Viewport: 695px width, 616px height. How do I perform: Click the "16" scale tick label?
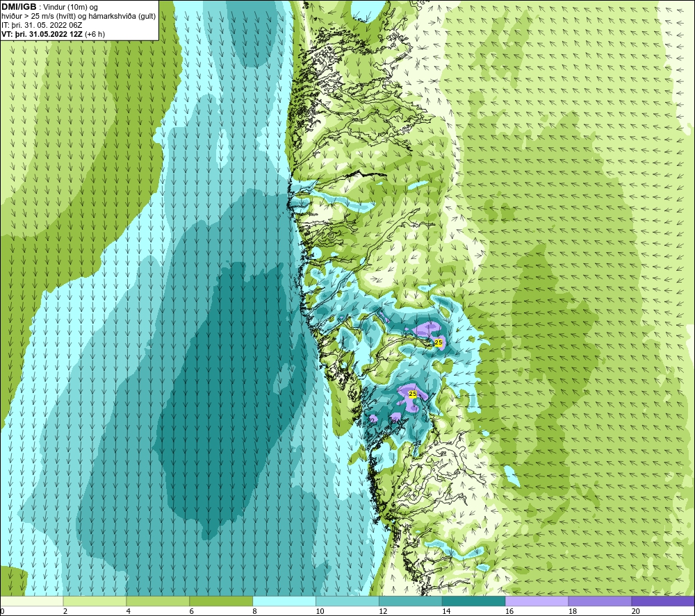[509, 612]
